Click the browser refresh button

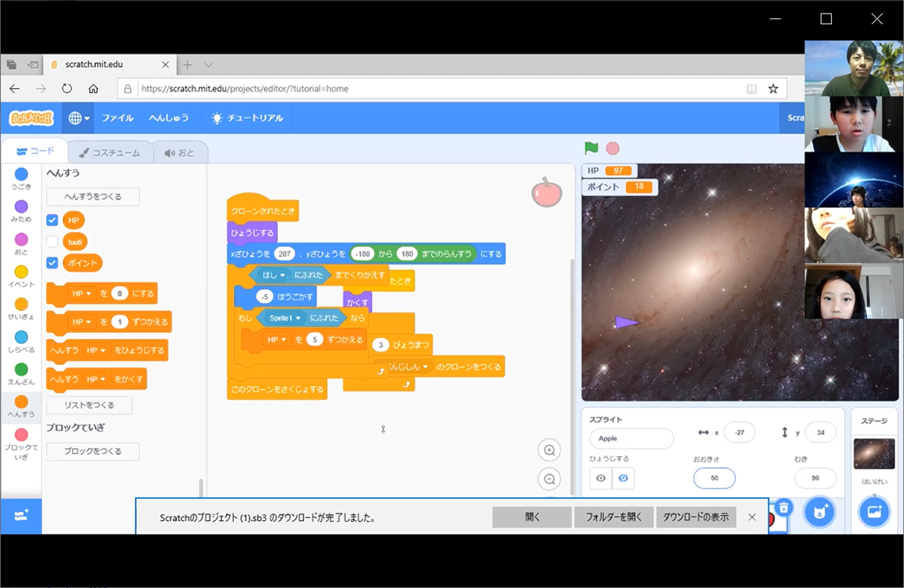pos(67,88)
